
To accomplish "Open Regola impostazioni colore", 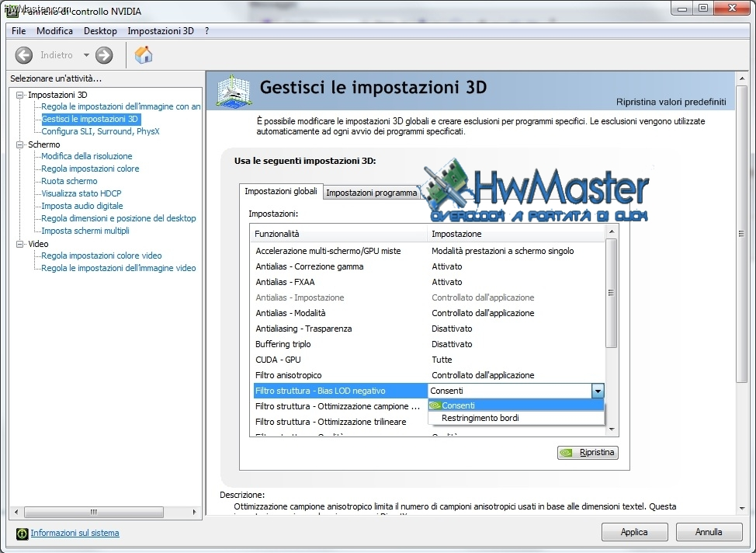I will pos(90,169).
